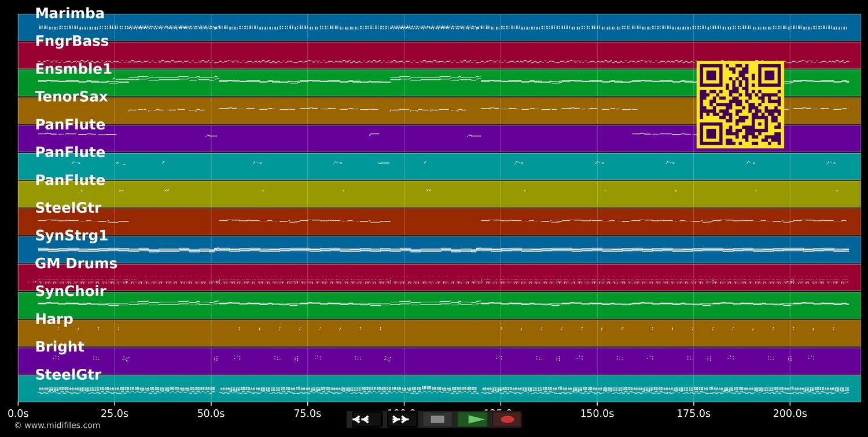Select the FngrBass track label
Screen dimensions: 868x437
coord(72,42)
